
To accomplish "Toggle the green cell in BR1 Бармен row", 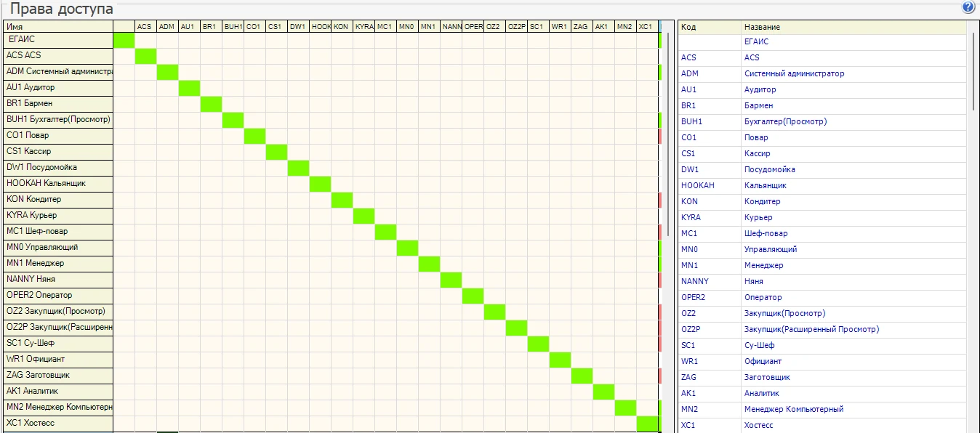I will (212, 105).
